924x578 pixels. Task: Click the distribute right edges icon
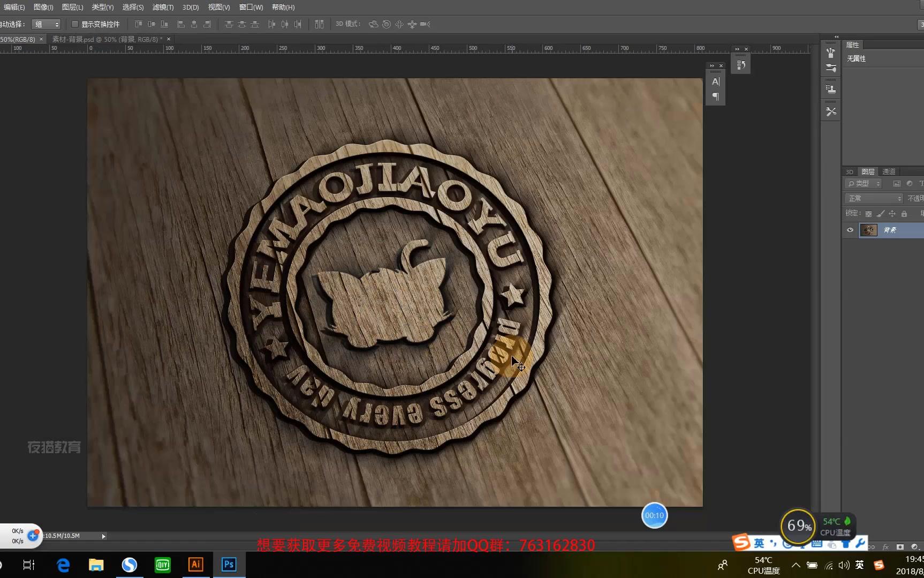click(298, 24)
